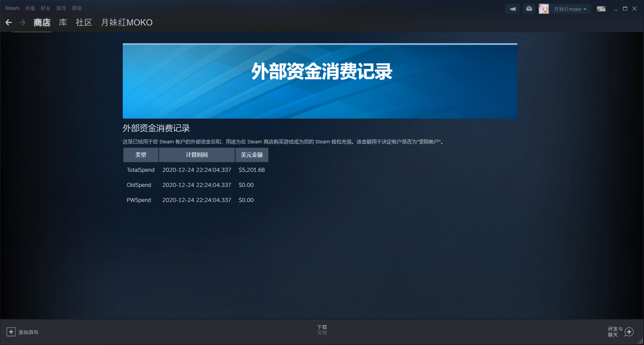Click the user avatar picture
Viewport: 644px width, 345px height.
click(544, 9)
